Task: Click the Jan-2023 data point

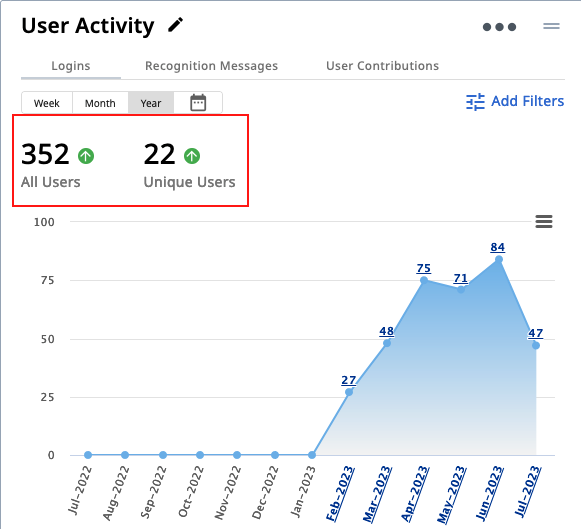Action: pyautogui.click(x=312, y=455)
